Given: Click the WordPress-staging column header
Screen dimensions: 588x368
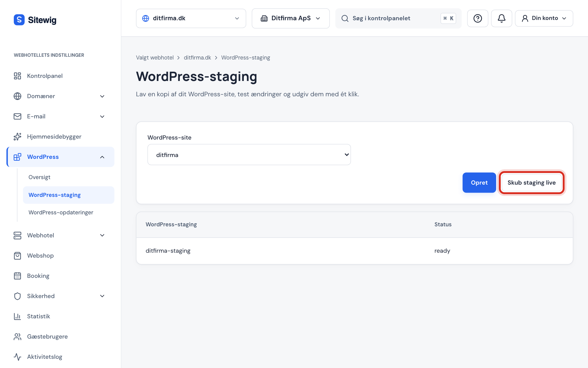Looking at the screenshot, I should (x=171, y=224).
